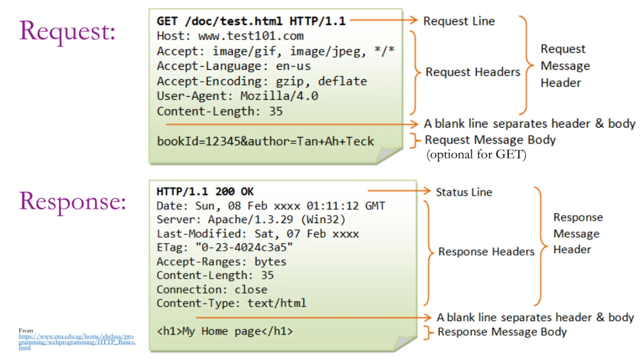
Task: Select the '<h1>My Home page</h1>' response body
Action: pyautogui.click(x=225, y=331)
